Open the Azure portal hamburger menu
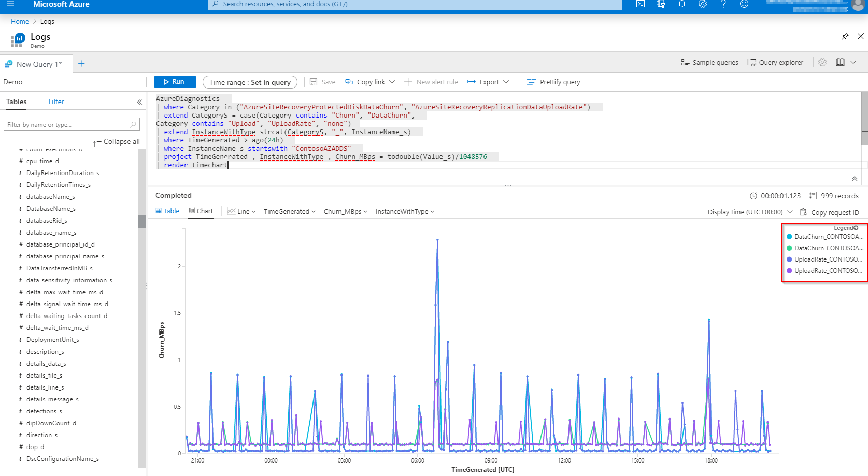The width and height of the screenshot is (868, 476). tap(10, 4)
